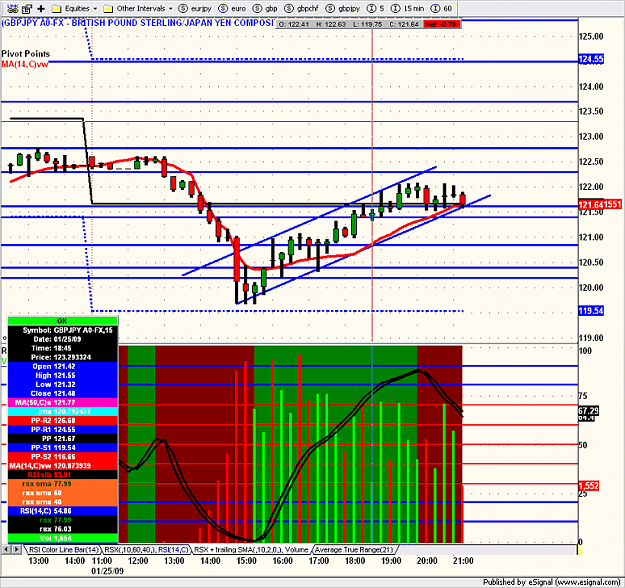Switch to the 15 min interval
Screen dimensions: 625x588
408,8
